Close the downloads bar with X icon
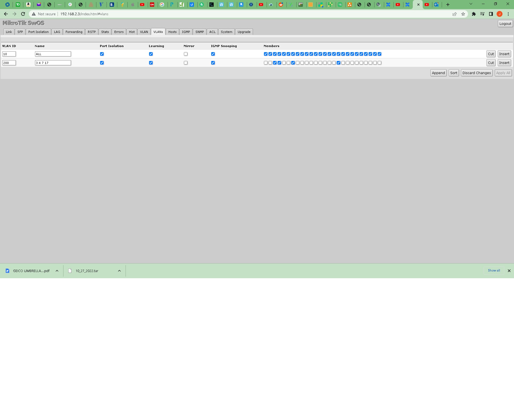 click(509, 271)
